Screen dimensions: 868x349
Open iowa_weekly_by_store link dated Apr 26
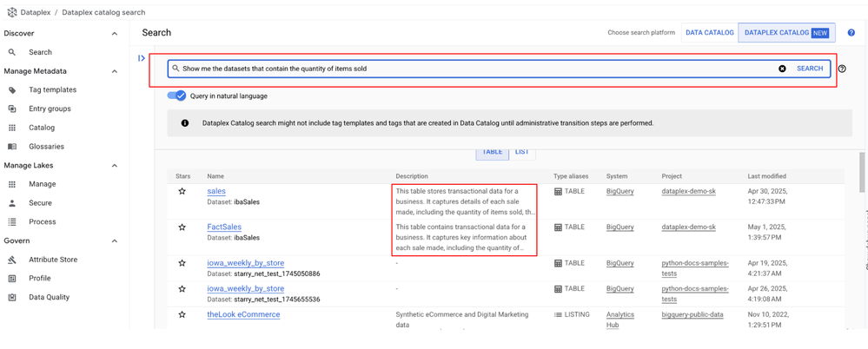coord(246,289)
